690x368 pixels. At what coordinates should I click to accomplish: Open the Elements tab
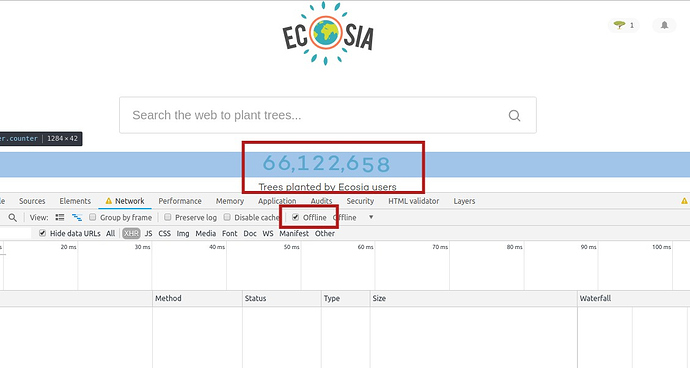(75, 201)
